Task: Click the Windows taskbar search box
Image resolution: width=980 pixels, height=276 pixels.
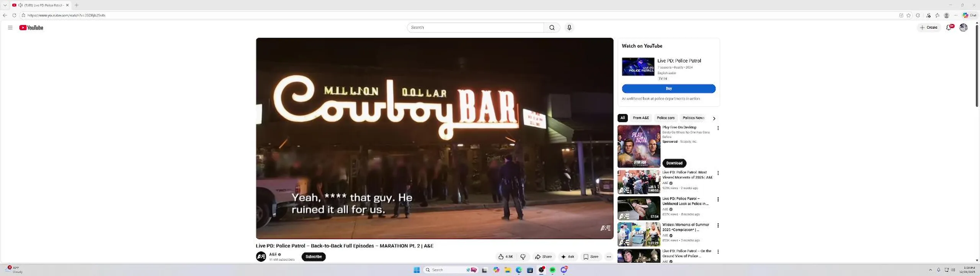Action: [450, 270]
